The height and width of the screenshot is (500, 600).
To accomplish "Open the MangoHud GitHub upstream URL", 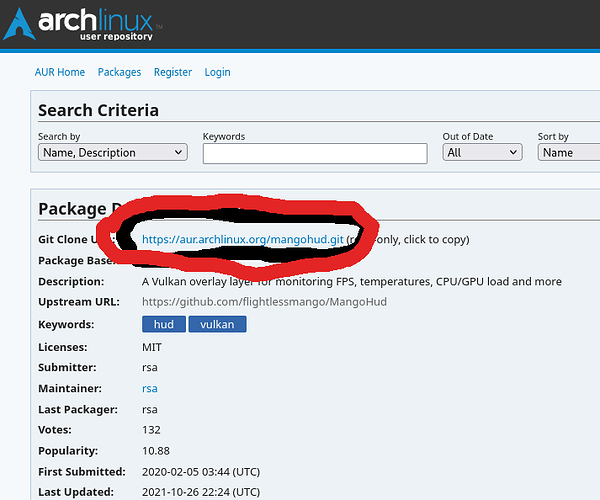I will [264, 302].
